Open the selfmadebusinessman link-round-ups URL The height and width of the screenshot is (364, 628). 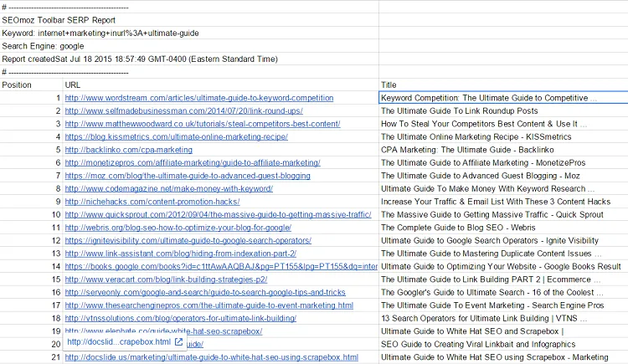tap(184, 111)
